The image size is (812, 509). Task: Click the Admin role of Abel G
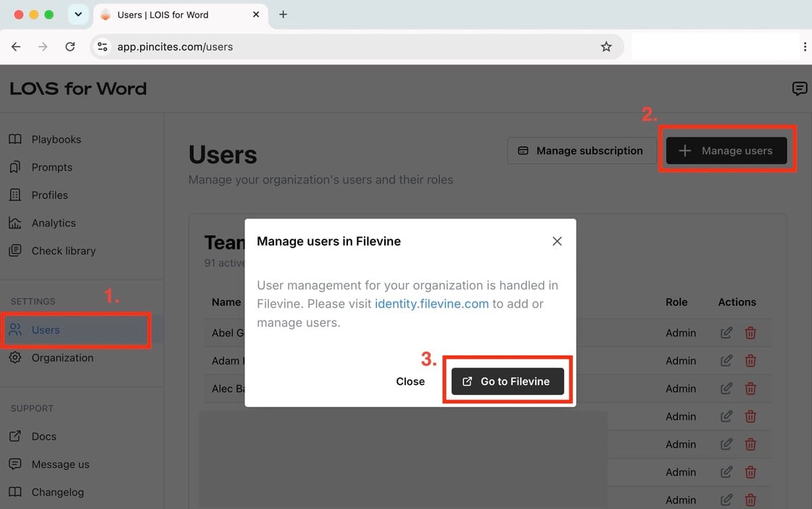click(x=681, y=333)
